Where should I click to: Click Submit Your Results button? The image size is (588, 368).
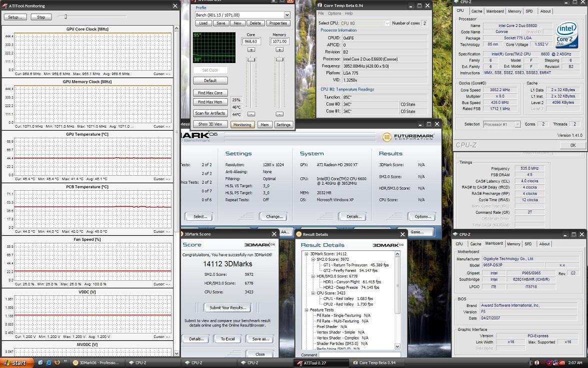click(227, 307)
